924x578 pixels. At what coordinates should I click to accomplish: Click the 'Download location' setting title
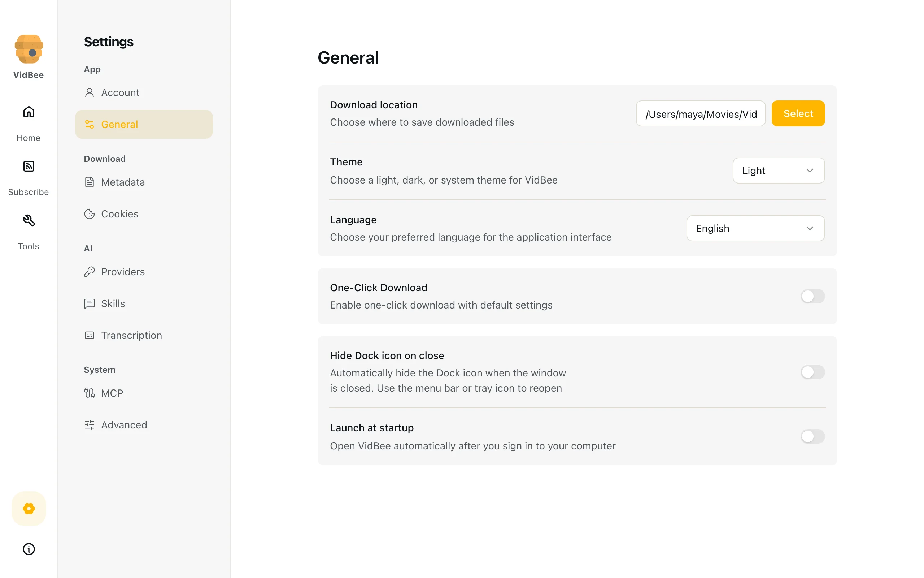click(x=374, y=105)
